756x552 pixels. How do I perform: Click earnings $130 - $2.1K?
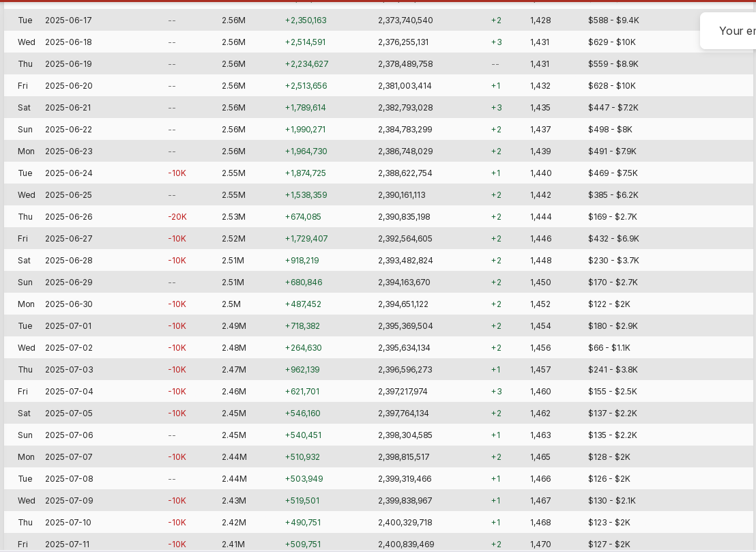(x=612, y=500)
